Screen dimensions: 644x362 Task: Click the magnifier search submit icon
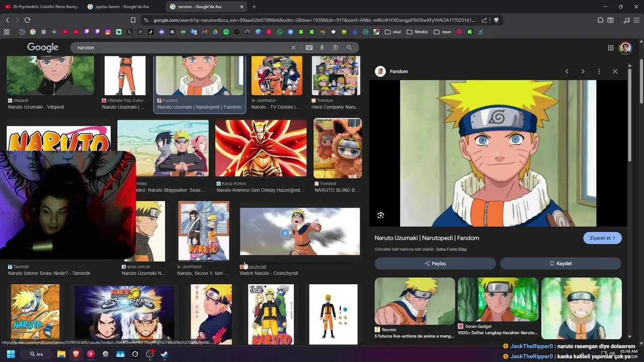point(349,47)
